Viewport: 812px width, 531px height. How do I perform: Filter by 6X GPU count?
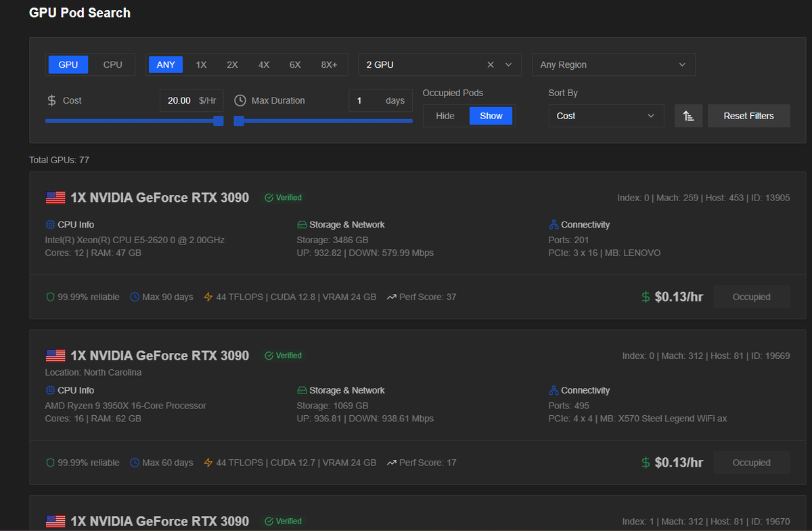[295, 64]
